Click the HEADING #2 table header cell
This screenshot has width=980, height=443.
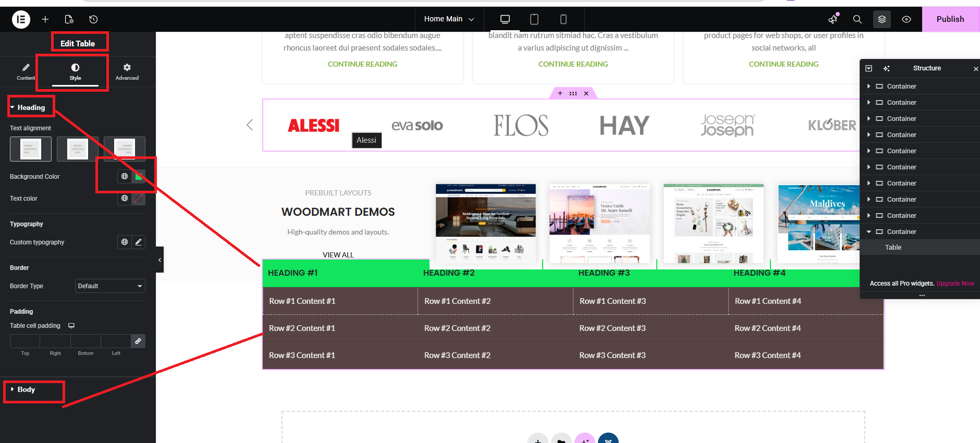(x=496, y=273)
